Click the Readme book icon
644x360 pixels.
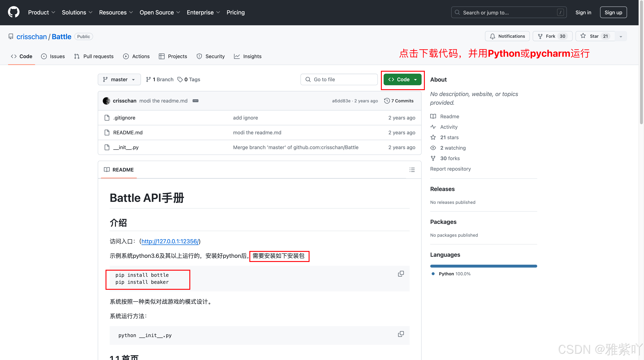[x=434, y=116]
